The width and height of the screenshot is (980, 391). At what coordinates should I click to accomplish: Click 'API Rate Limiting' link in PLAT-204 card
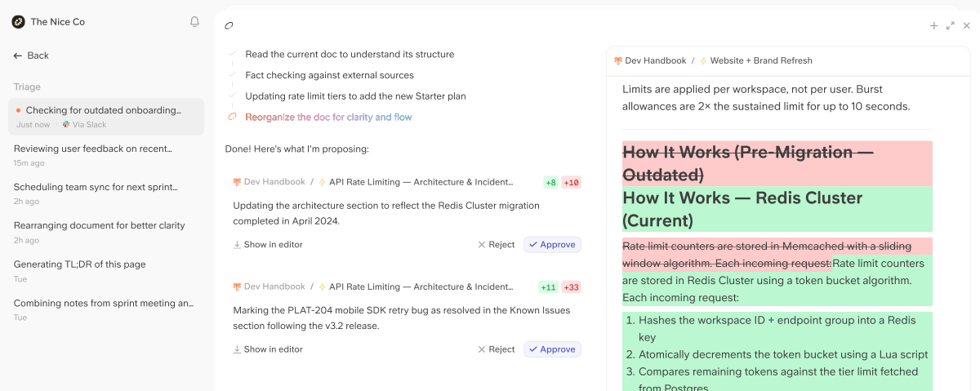coord(421,287)
